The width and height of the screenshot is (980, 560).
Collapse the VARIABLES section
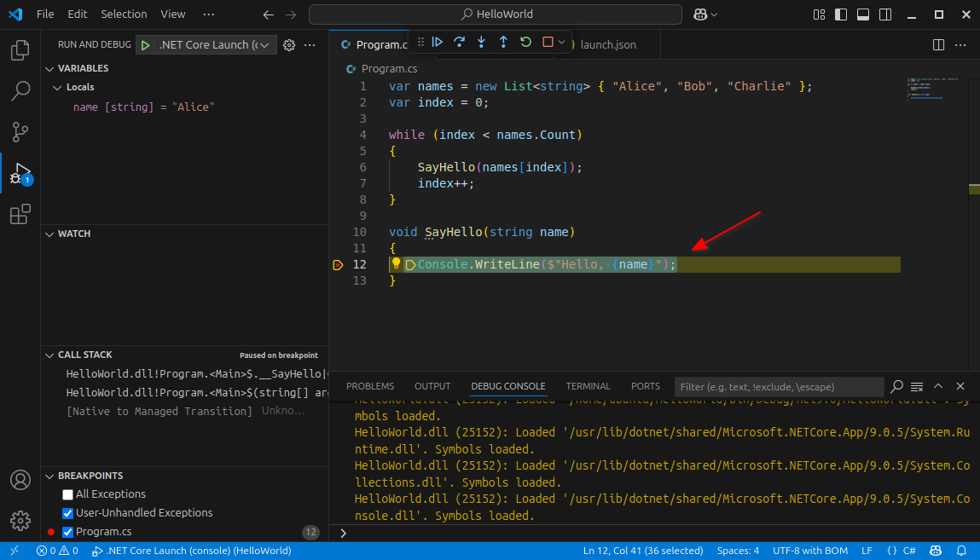click(50, 69)
